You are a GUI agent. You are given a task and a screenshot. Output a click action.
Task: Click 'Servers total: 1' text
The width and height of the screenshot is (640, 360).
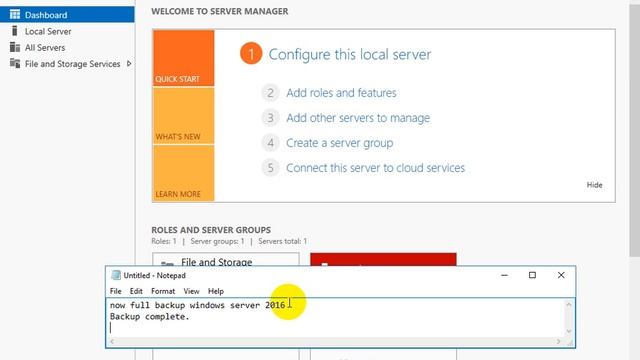click(282, 241)
